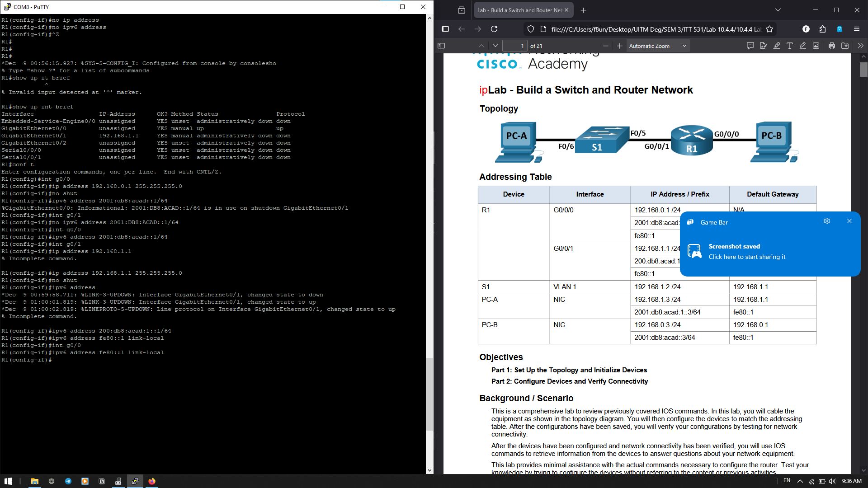Select the PDF highlight tool
Viewport: 868px width, 488px height.
click(x=777, y=46)
